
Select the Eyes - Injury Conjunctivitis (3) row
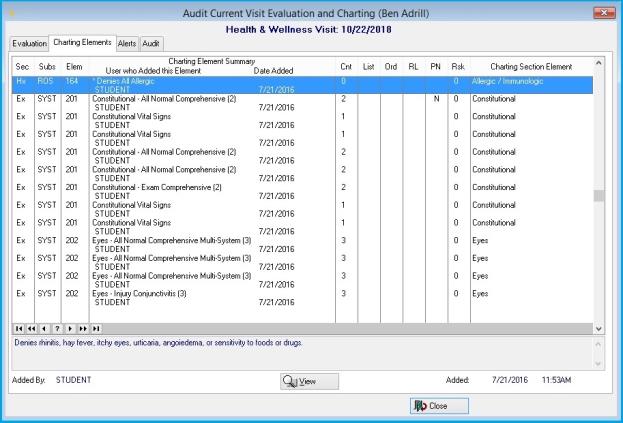coord(302,298)
